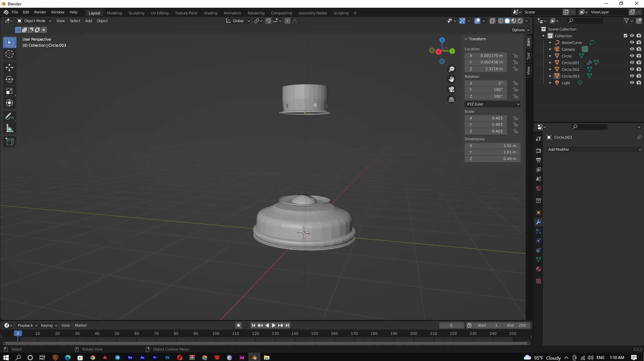Click the Location Z value field
This screenshot has width=644, height=361.
pos(486,69)
